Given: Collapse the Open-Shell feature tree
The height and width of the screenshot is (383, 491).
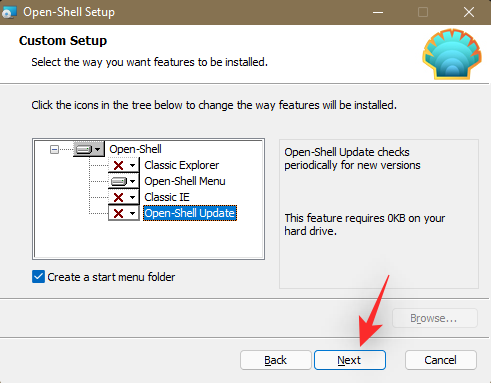Looking at the screenshot, I should pyautogui.click(x=54, y=149).
